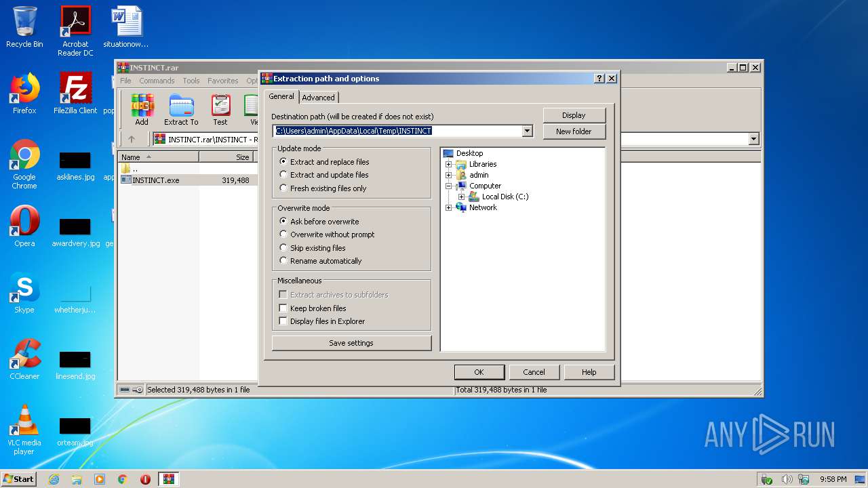Open Opera from the taskbar

pyautogui.click(x=145, y=479)
